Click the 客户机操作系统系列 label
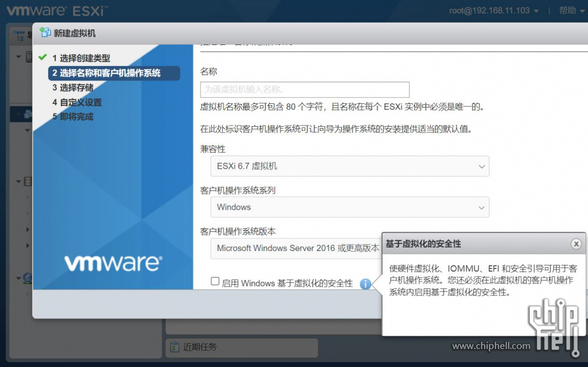 point(238,190)
